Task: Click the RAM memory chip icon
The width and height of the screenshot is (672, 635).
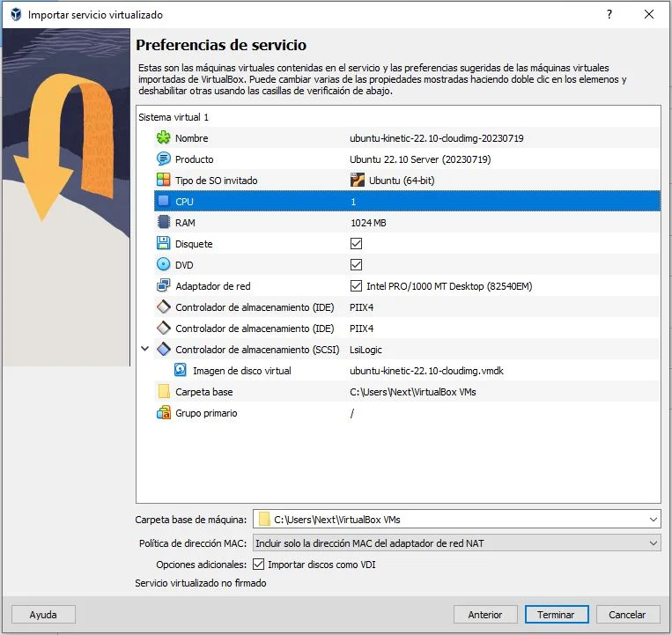Action: pos(163,222)
